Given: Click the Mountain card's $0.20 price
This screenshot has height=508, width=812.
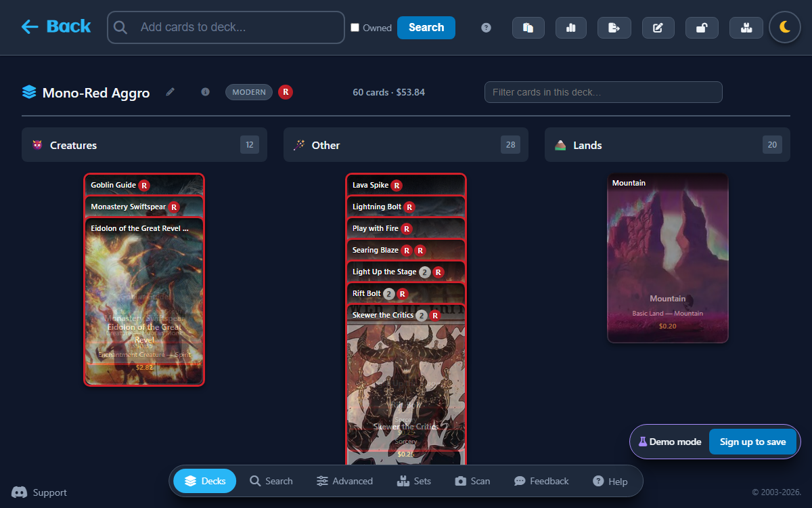Looking at the screenshot, I should click(x=668, y=326).
